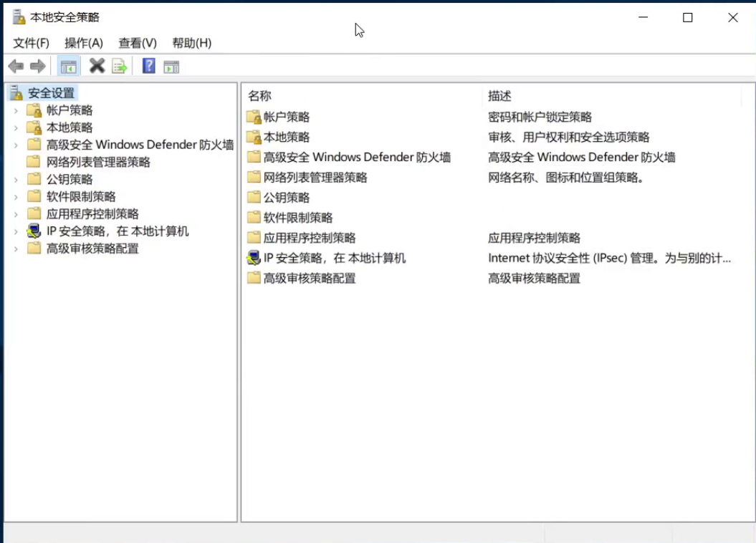
Task: Maximize the 本地安全策略 window
Action: [x=687, y=17]
